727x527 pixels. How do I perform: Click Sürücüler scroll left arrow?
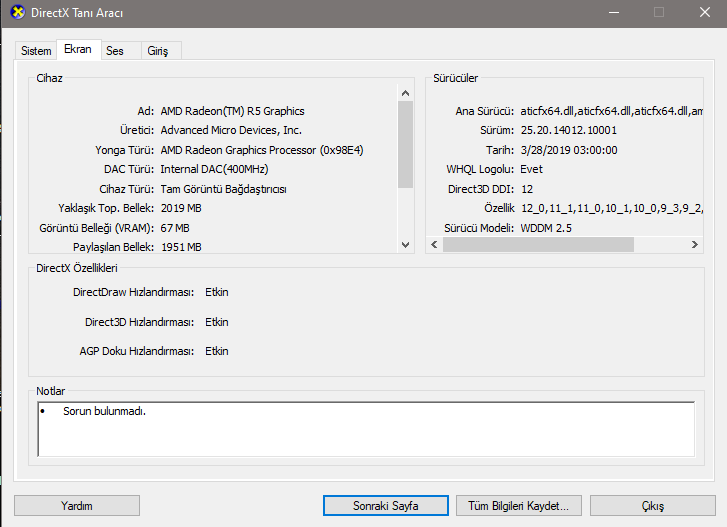click(434, 245)
